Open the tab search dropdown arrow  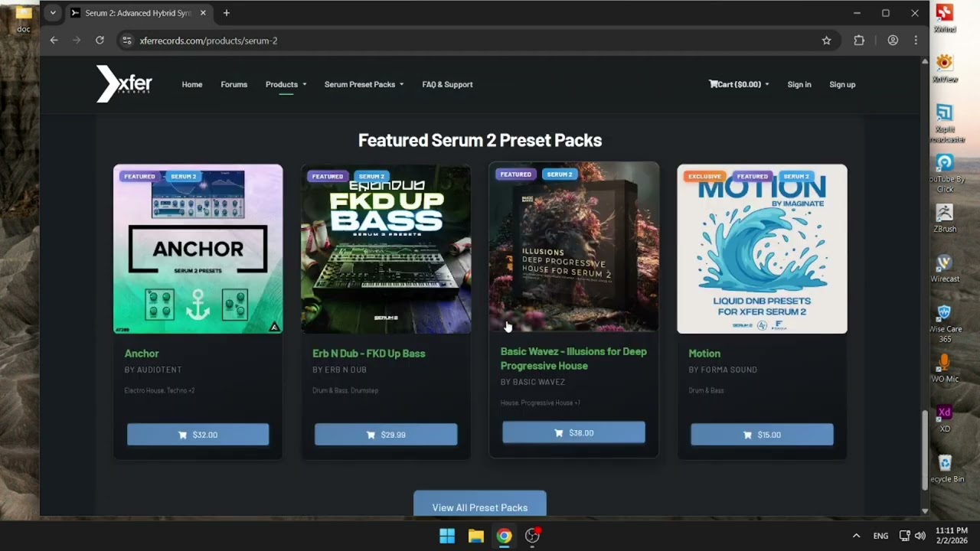pos(53,13)
